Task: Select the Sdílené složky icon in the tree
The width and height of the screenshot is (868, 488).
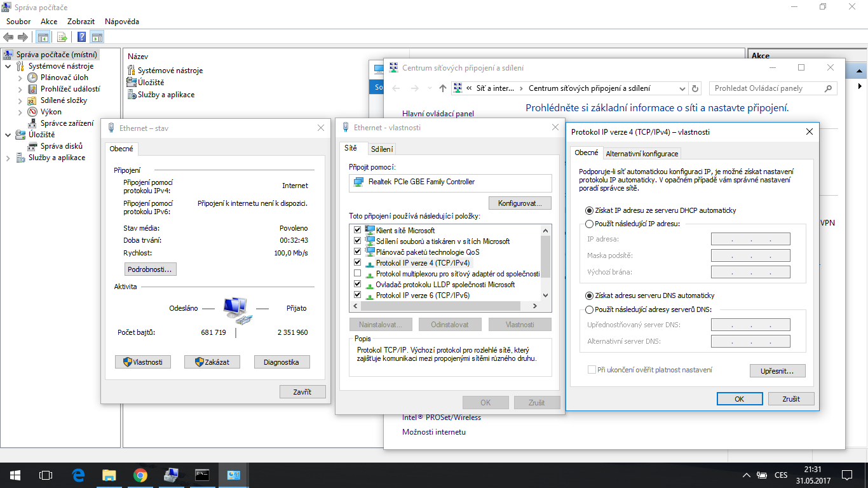Action: coord(33,100)
